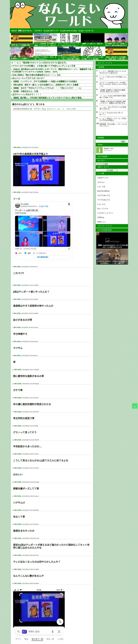The image size is (138, 644).
Task: Click comment text 考古学的大発見で草
Action: pos(24,418)
